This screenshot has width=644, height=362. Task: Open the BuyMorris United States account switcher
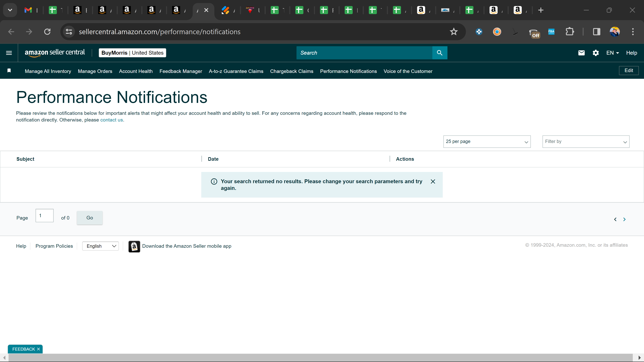(x=132, y=53)
